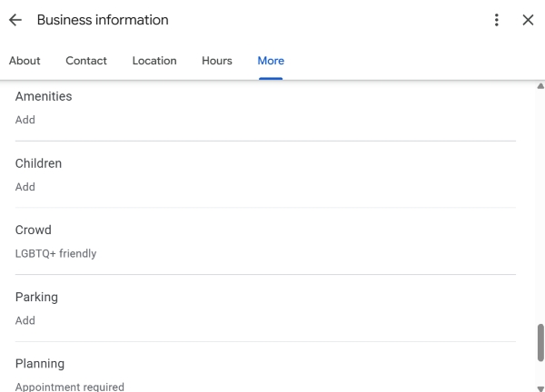Image resolution: width=545 pixels, height=392 pixels.
Task: Click the Planning section heading
Action: [40, 364]
